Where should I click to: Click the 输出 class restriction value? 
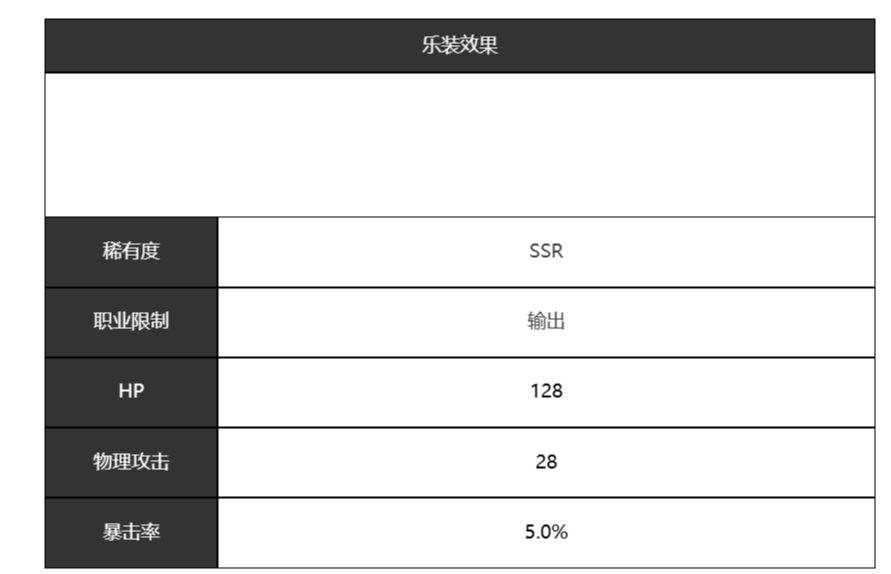546,321
